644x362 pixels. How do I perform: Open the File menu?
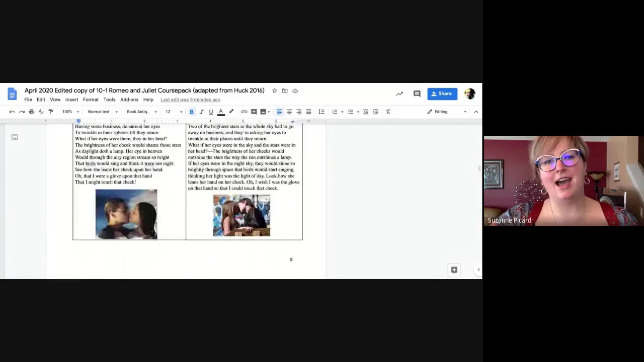point(28,100)
